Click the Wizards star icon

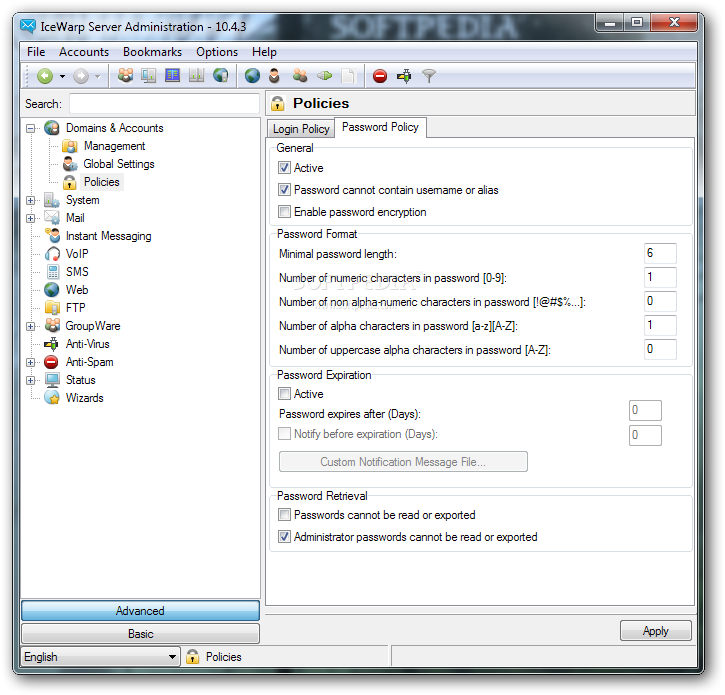click(52, 398)
